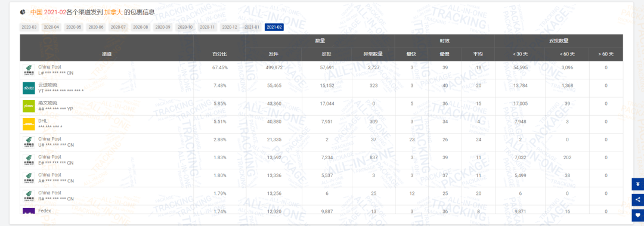
Task: Click the 时效 group header
Action: [444, 41]
